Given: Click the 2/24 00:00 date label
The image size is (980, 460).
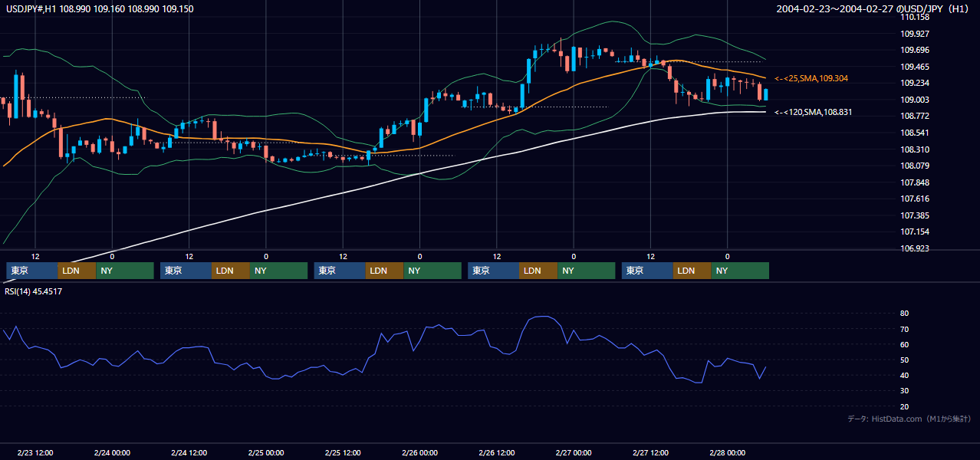Looking at the screenshot, I should click(x=112, y=452).
